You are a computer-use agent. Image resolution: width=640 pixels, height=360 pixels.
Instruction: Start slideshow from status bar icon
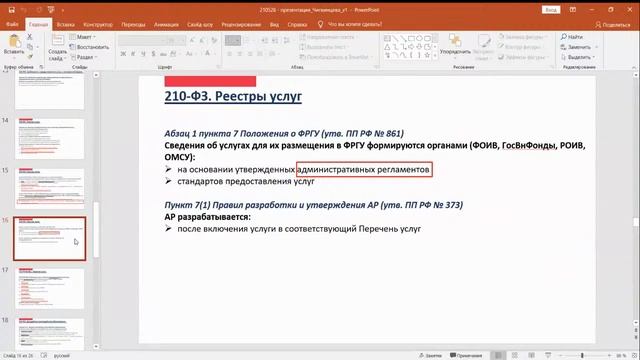tap(548, 356)
